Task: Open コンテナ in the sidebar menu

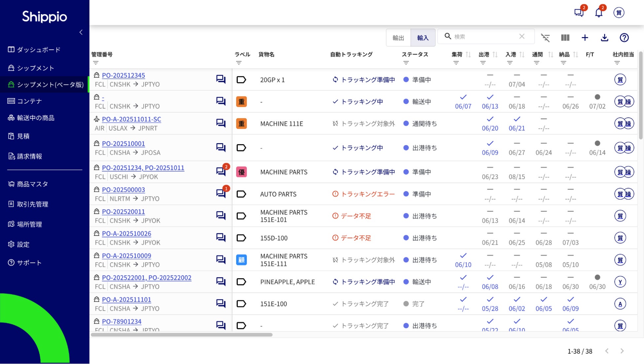Action: pos(29,101)
